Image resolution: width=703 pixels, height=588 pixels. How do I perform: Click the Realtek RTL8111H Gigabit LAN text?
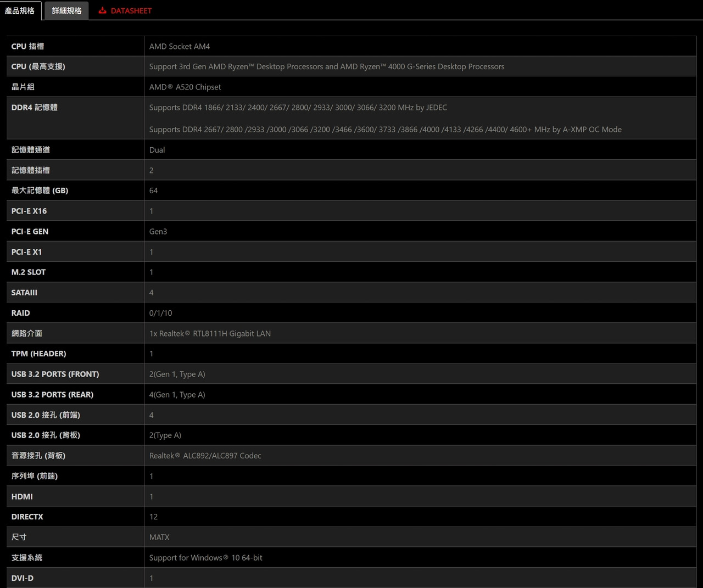(x=210, y=333)
